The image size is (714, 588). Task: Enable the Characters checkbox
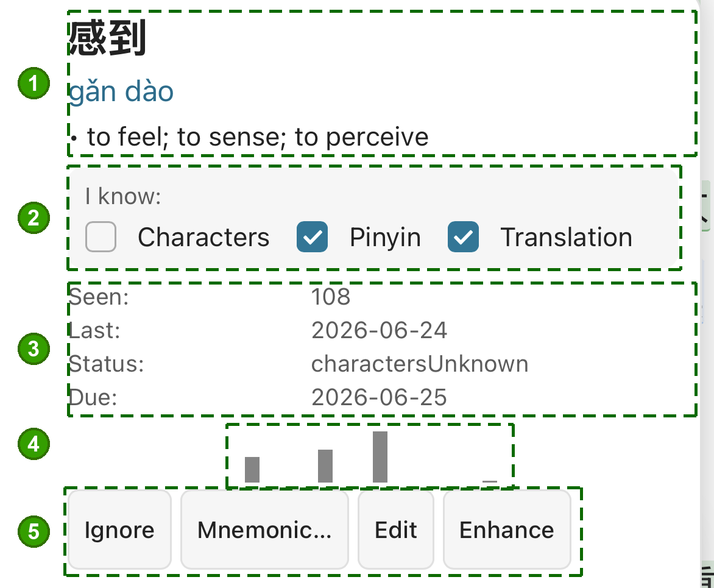click(x=101, y=237)
